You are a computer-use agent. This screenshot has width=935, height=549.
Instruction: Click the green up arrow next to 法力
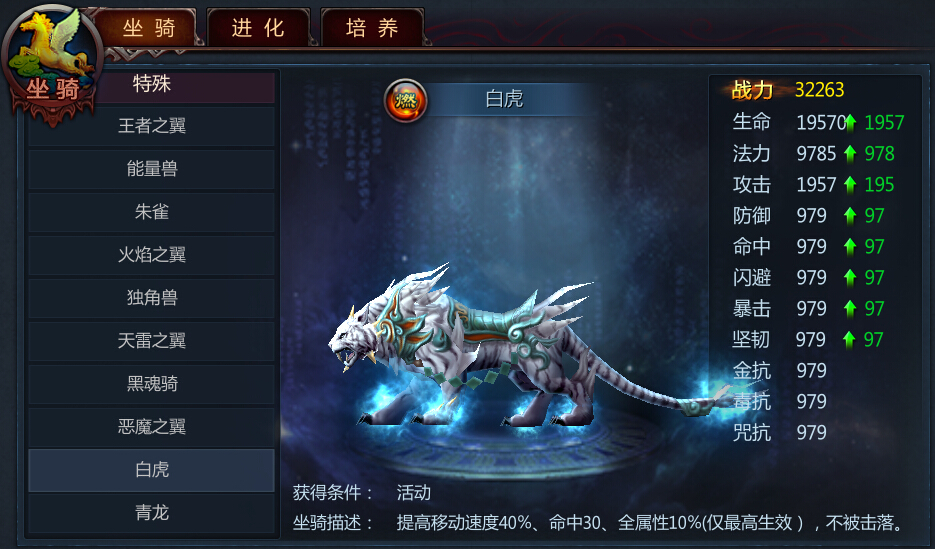pos(850,154)
